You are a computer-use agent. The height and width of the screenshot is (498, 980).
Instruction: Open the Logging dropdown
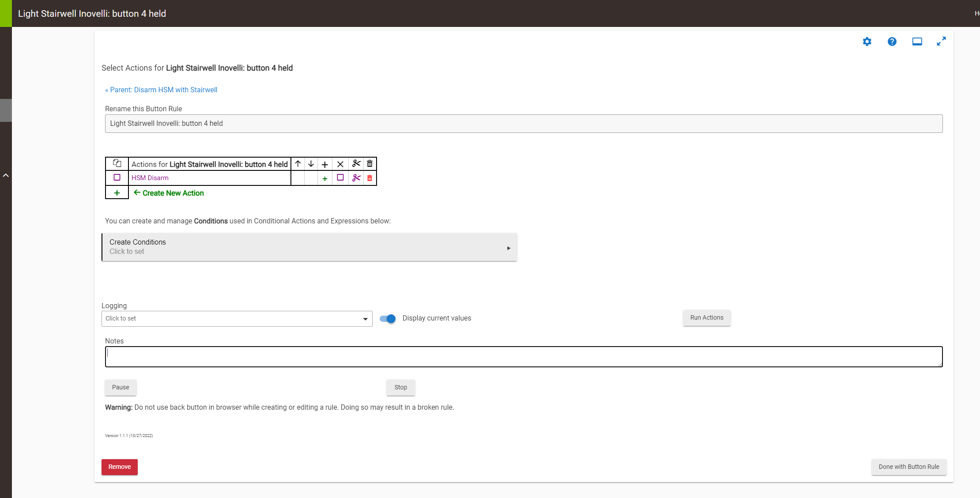pyautogui.click(x=237, y=319)
